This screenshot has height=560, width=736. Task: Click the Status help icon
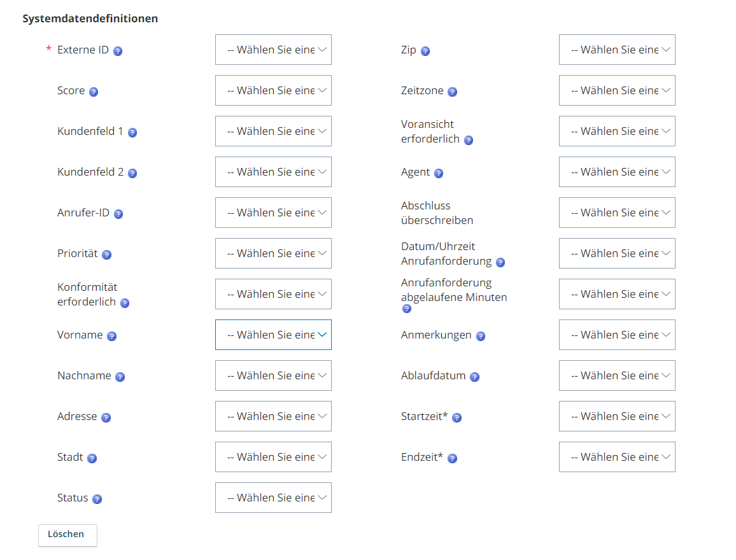97,499
